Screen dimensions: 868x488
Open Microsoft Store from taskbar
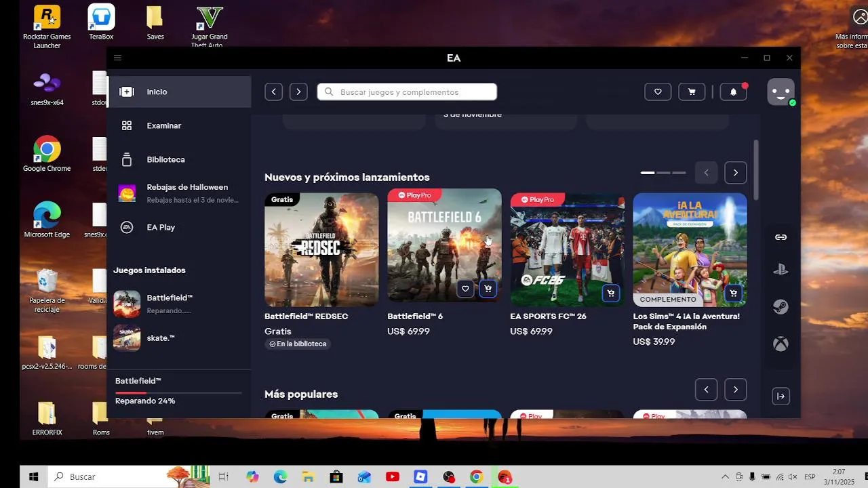[336, 476]
